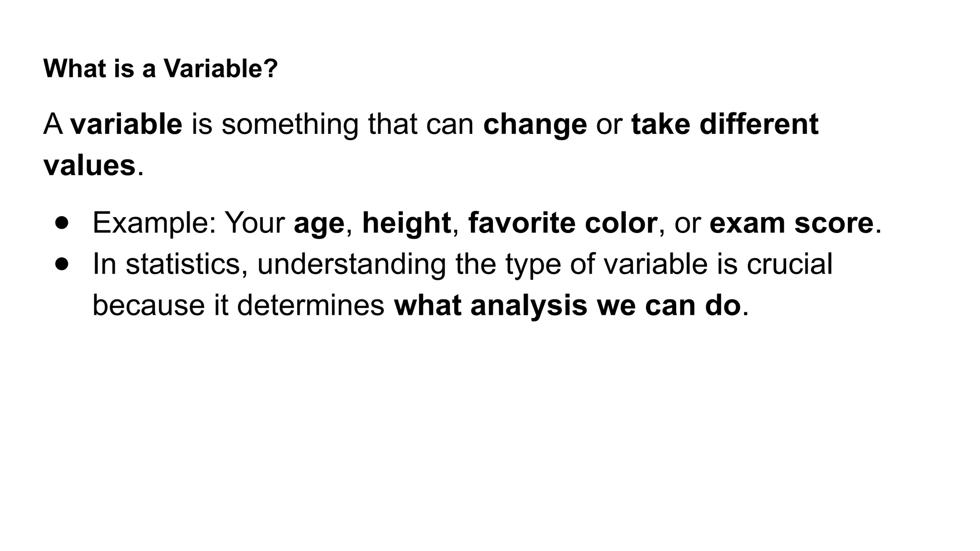Click the slide title "What is a Variable?"
The image size is (980, 551).
click(160, 68)
